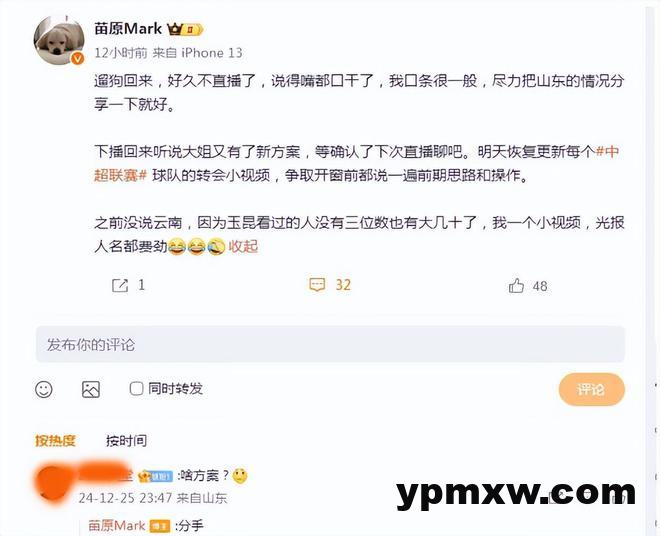Open the dog profile avatar
The image size is (660, 536).
[59, 40]
